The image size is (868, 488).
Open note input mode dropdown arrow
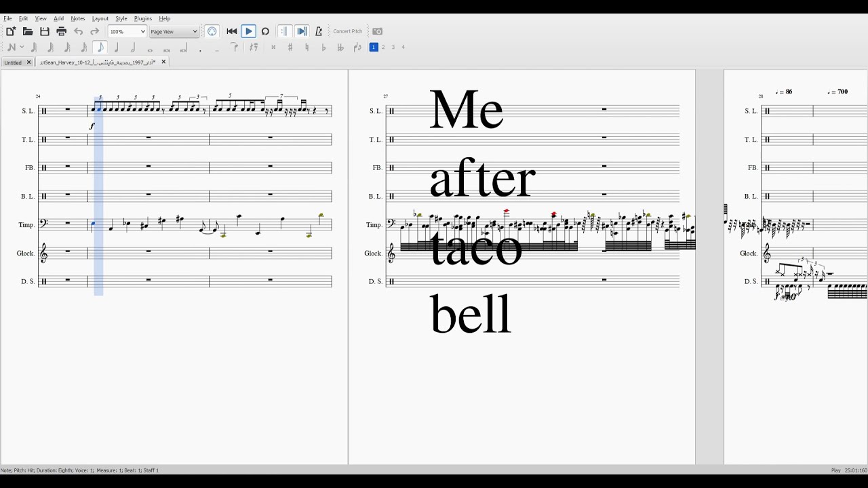[x=22, y=47]
